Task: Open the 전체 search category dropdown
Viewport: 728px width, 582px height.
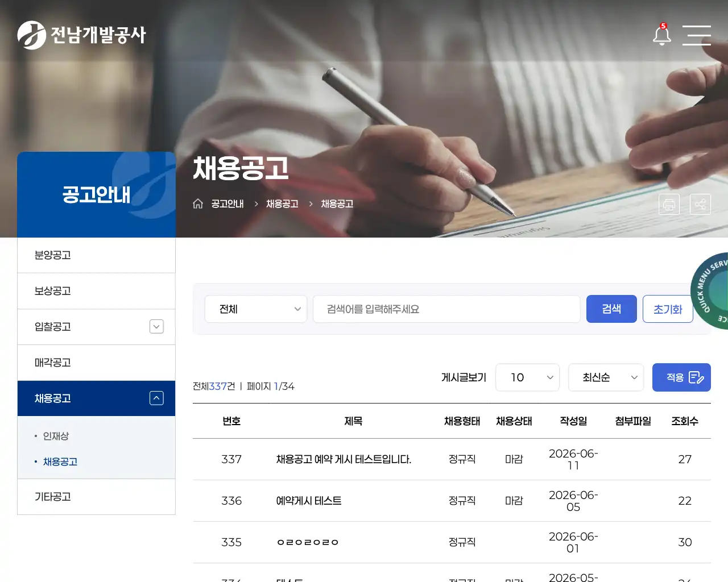Action: click(x=256, y=309)
